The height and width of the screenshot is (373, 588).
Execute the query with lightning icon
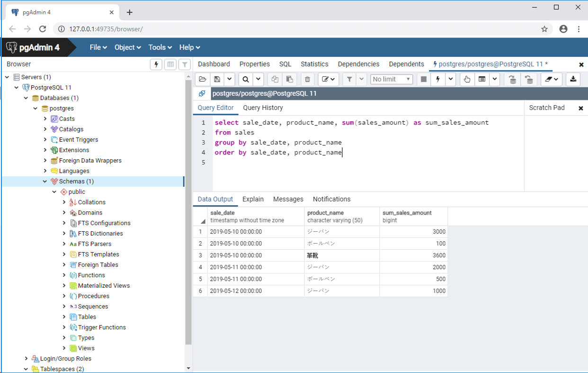[438, 79]
